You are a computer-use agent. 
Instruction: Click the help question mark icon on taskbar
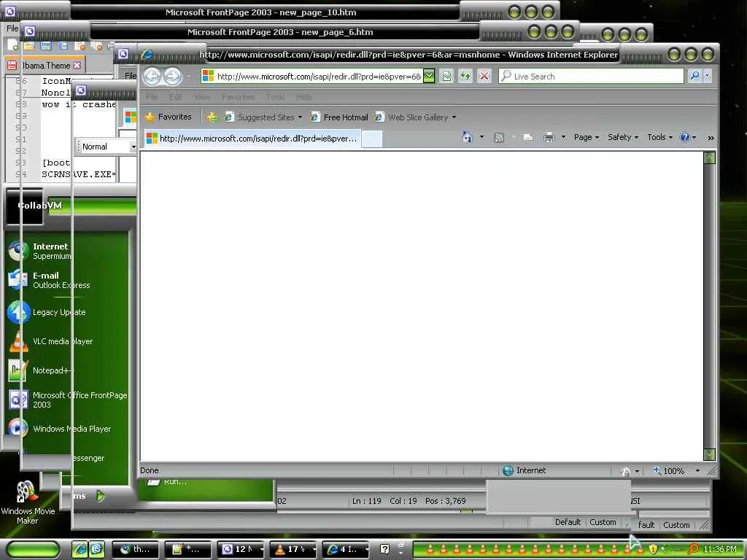[x=384, y=549]
